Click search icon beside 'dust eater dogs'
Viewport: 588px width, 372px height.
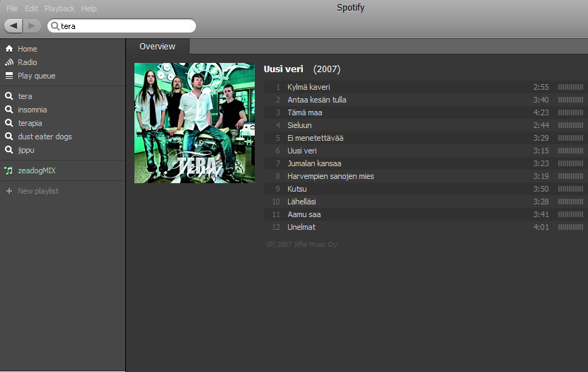pyautogui.click(x=9, y=136)
